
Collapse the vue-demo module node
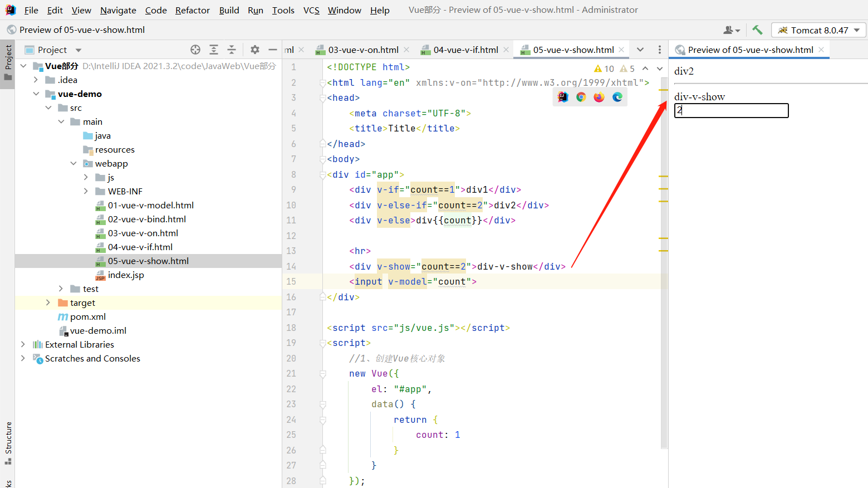pyautogui.click(x=36, y=94)
